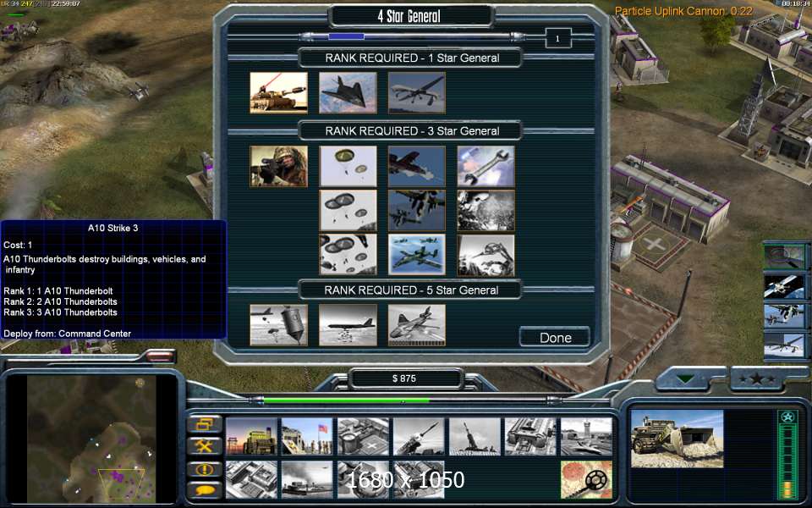
Task: Click "Rank 3: 3 A10 Thunderbolts" in tooltip
Action: tap(60, 312)
